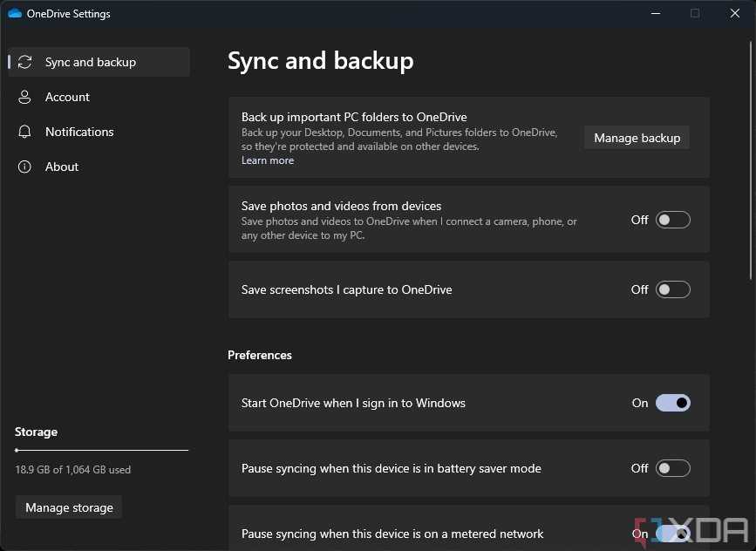Open the Account section
756x551 pixels.
click(99, 97)
